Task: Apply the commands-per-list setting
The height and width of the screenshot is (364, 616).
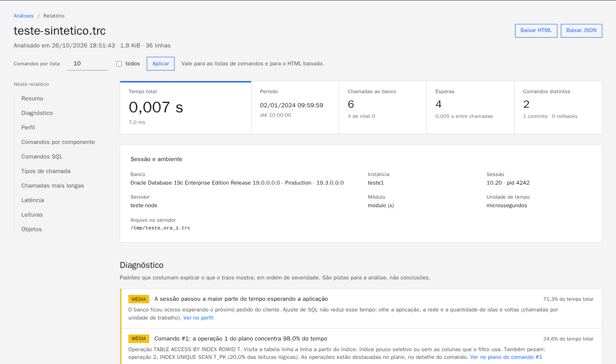Action: tap(160, 64)
